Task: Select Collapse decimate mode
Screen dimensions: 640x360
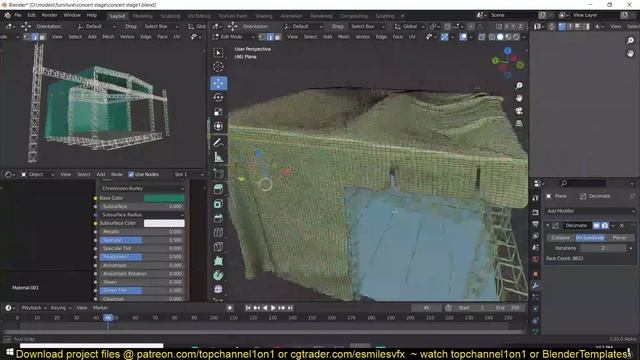Action: [x=560, y=238]
